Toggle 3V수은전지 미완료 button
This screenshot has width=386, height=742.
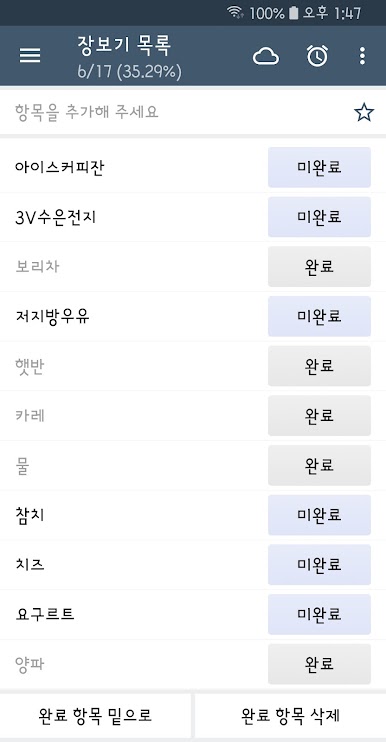click(319, 217)
